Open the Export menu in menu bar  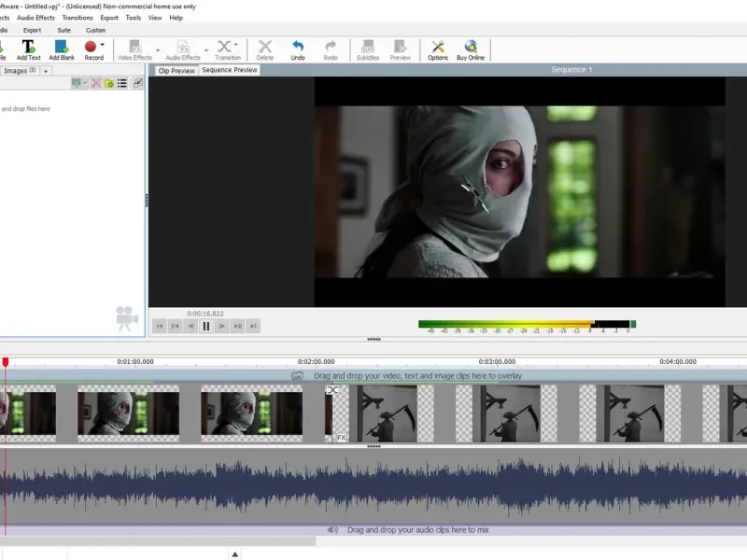(109, 18)
